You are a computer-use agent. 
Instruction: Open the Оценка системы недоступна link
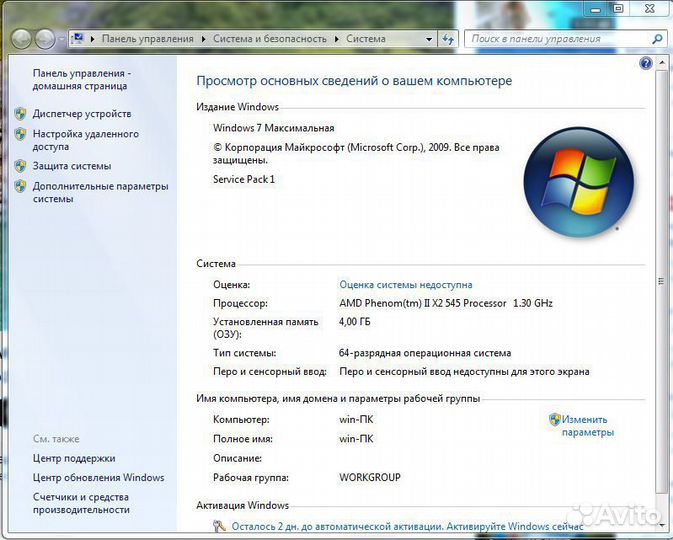click(405, 285)
